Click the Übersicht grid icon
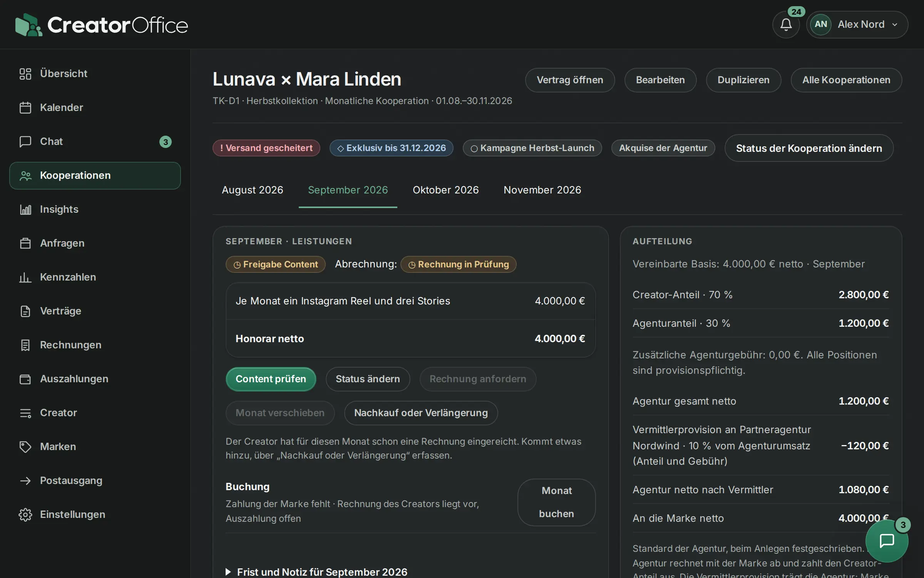Screen dimensions: 924x578 pyautogui.click(x=25, y=74)
